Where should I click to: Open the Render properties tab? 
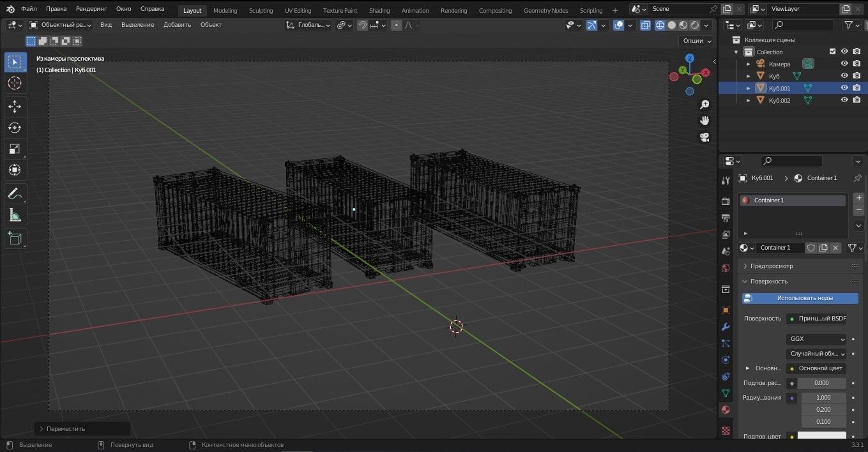tap(726, 201)
